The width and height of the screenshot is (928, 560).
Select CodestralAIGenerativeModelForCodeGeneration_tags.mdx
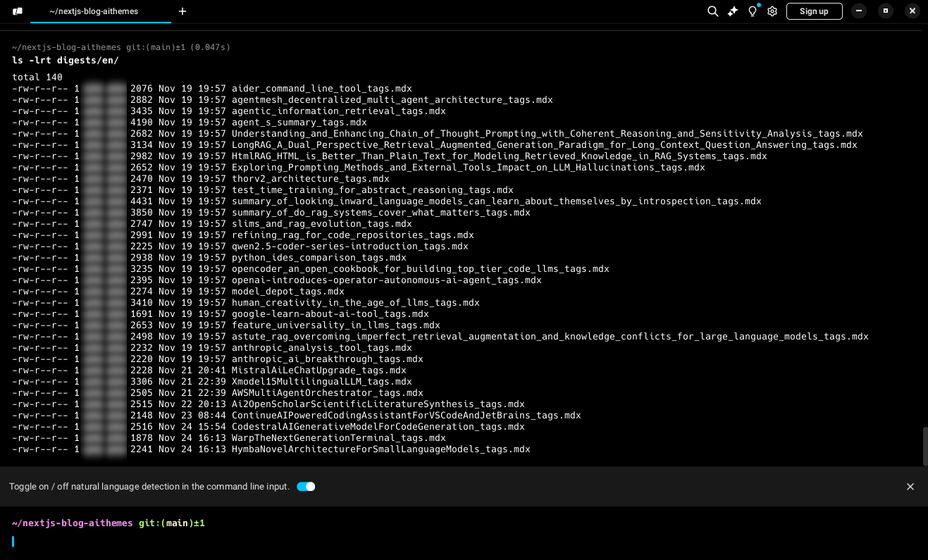coord(378,427)
